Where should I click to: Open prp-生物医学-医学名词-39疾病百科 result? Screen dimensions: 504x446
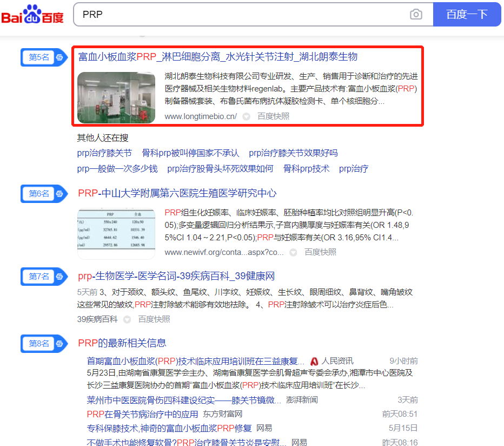176,276
